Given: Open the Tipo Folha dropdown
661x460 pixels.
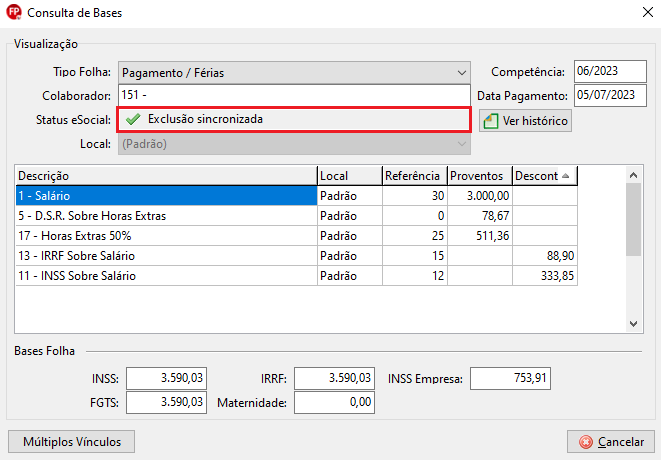Looking at the screenshot, I should (x=462, y=73).
